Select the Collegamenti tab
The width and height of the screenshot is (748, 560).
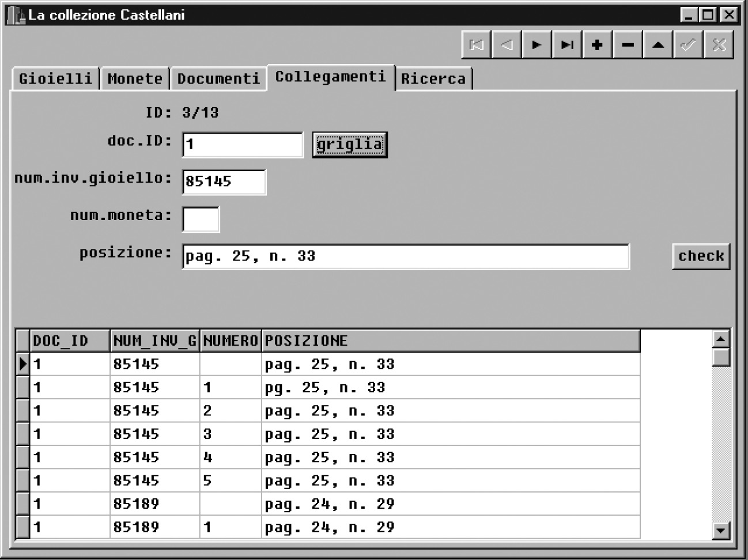click(x=331, y=77)
